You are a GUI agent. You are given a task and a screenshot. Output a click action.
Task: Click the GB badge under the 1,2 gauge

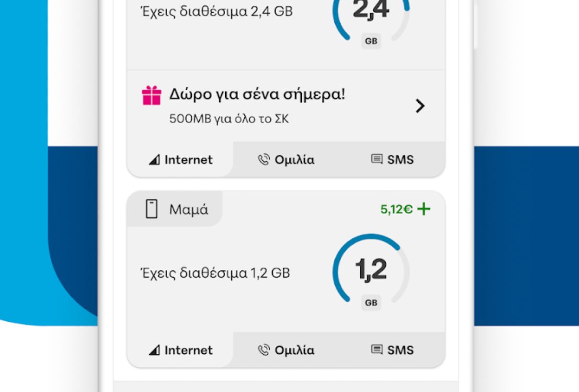coord(371,302)
